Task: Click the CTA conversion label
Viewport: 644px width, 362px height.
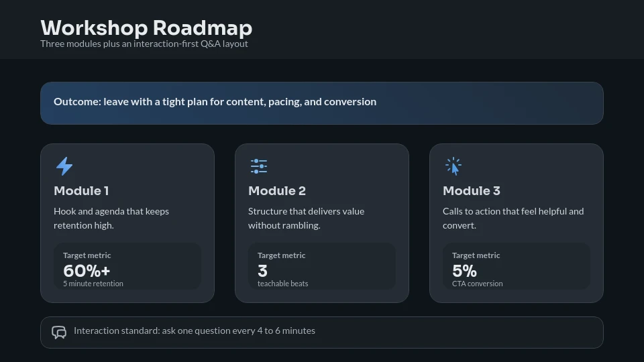Action: [477, 284]
